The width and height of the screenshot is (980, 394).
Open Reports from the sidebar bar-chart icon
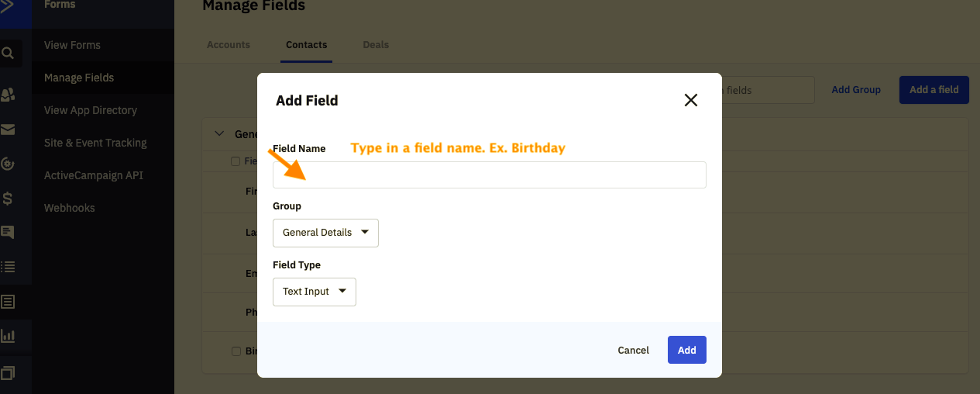tap(8, 336)
